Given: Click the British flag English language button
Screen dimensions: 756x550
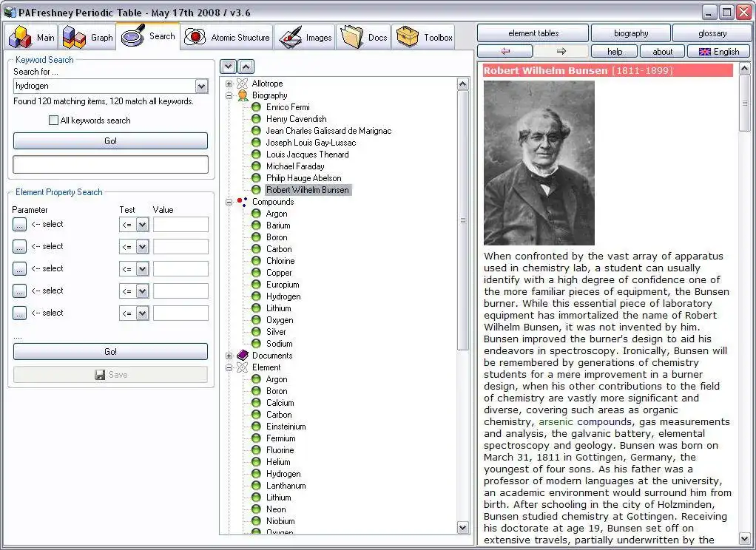Looking at the screenshot, I should pos(718,52).
